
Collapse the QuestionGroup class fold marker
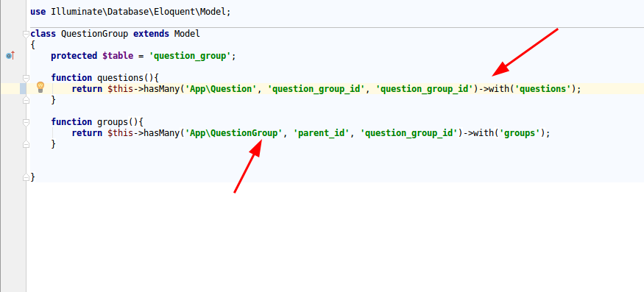click(26, 34)
